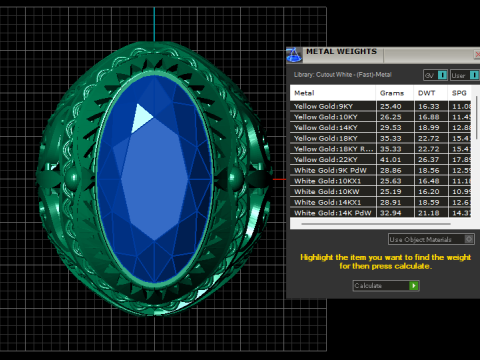
Task: Select the blue oval gemstone in viewport
Action: click(x=154, y=179)
